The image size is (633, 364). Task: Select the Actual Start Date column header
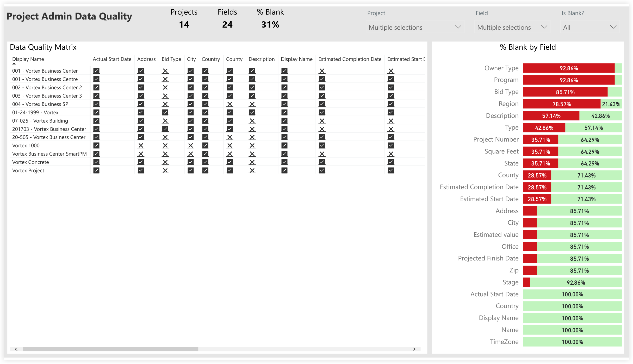coord(112,59)
